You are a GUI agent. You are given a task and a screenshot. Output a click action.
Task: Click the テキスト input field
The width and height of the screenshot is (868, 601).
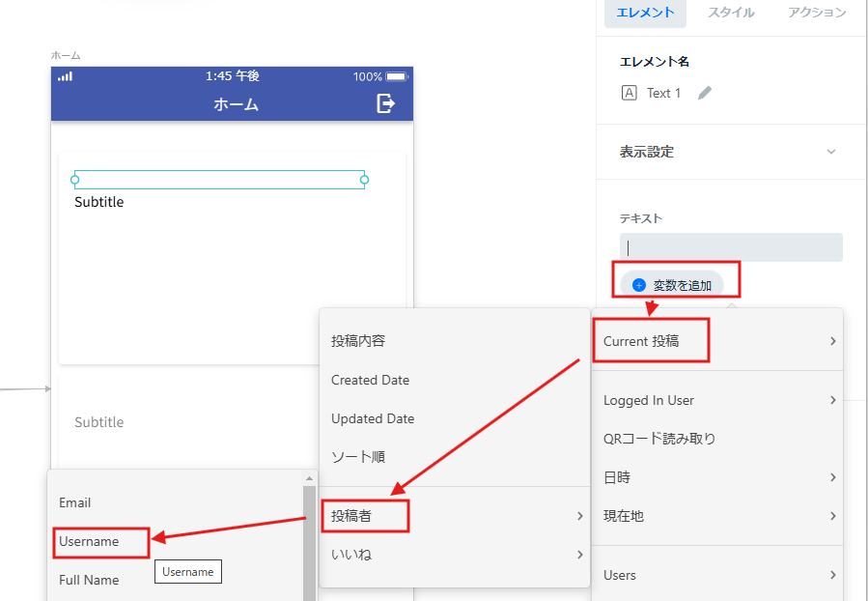[x=731, y=247]
